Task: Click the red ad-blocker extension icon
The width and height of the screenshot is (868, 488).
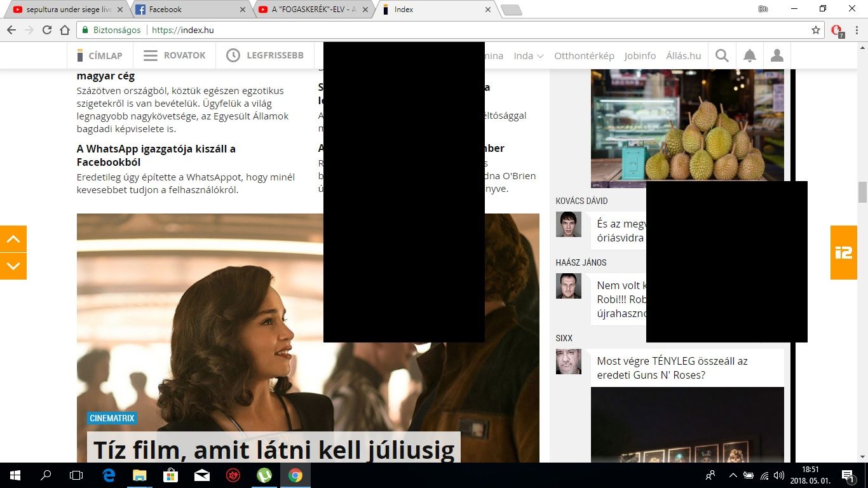Action: pyautogui.click(x=837, y=30)
